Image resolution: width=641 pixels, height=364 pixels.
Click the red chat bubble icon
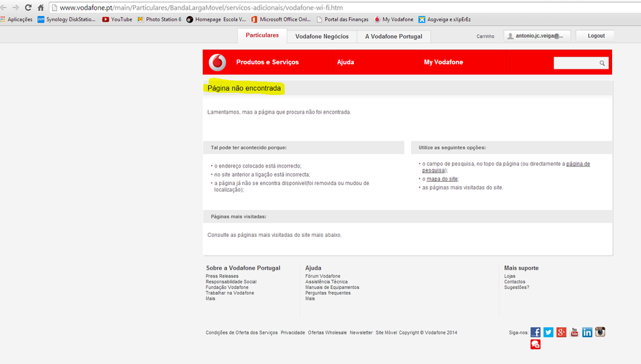(x=536, y=344)
